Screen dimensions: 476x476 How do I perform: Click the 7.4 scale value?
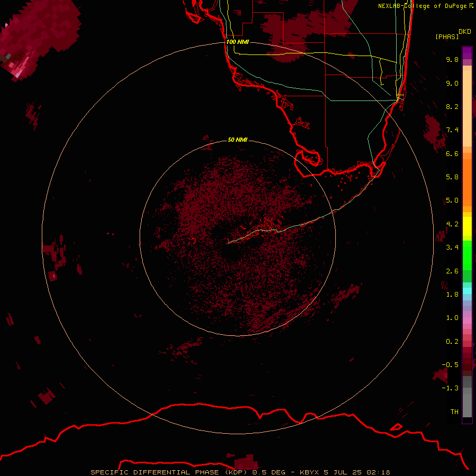(x=452, y=130)
